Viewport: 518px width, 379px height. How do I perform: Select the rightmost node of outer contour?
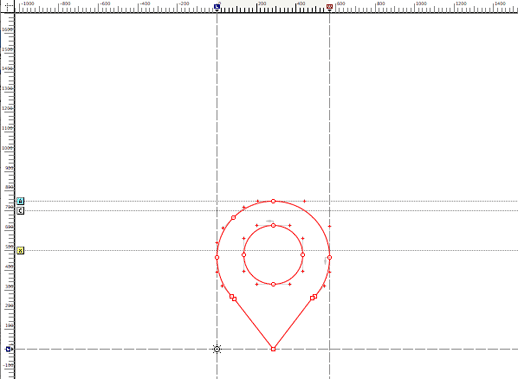pyautogui.click(x=329, y=257)
